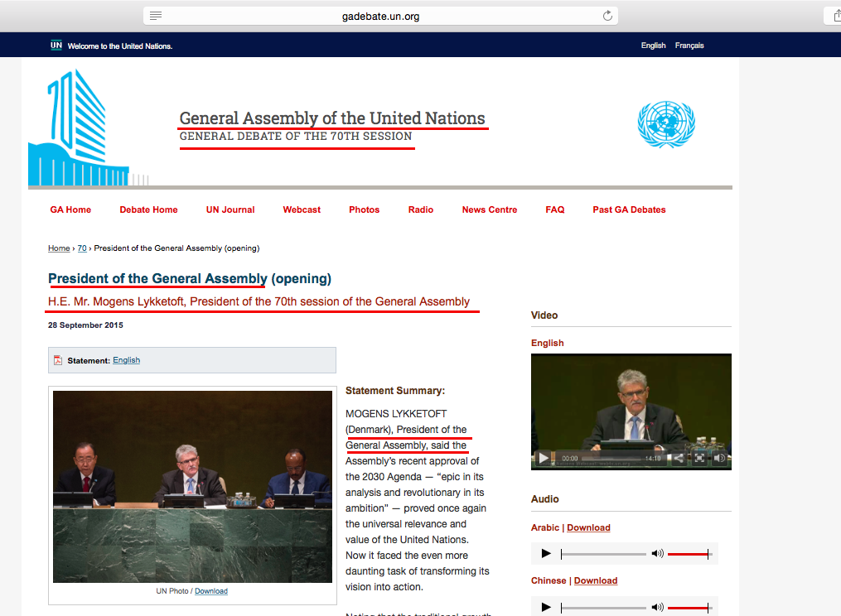This screenshot has width=841, height=616.
Task: Click the gadebate.un.org address bar
Action: click(381, 16)
